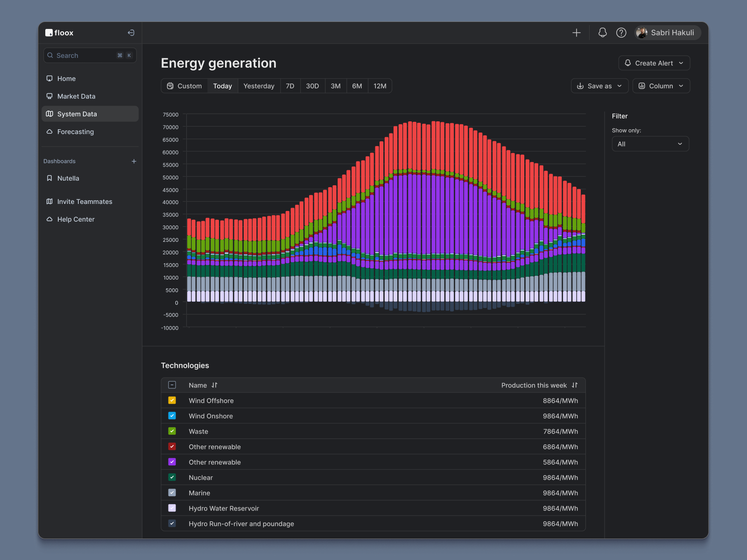Viewport: 747px width, 560px height.
Task: Open the Create Alert dropdown
Action: 654,63
